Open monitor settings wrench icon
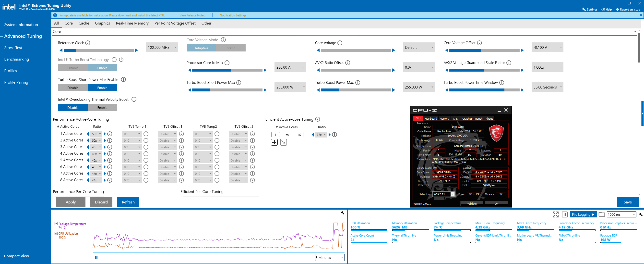The height and width of the screenshot is (264, 644). [x=641, y=214]
